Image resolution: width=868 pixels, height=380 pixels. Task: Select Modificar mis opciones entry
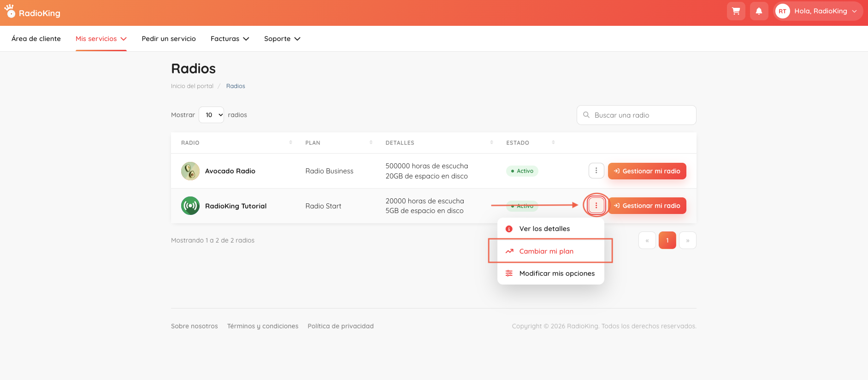pos(551,273)
